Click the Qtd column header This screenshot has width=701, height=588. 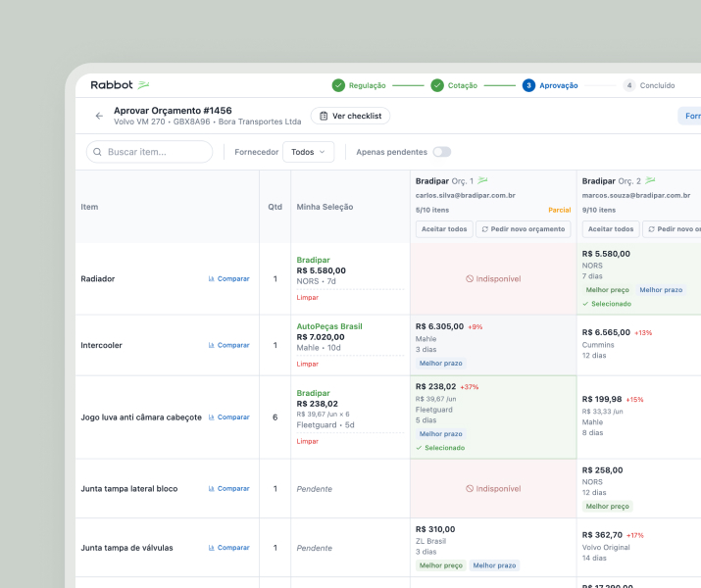point(275,207)
